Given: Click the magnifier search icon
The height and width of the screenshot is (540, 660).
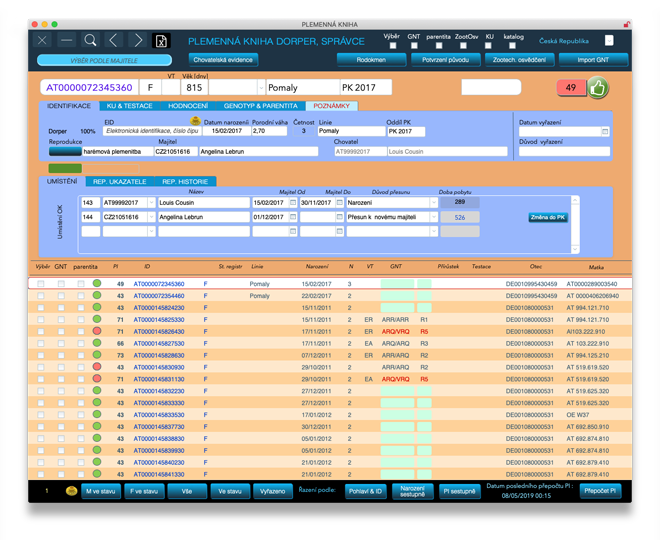Looking at the screenshot, I should point(90,40).
